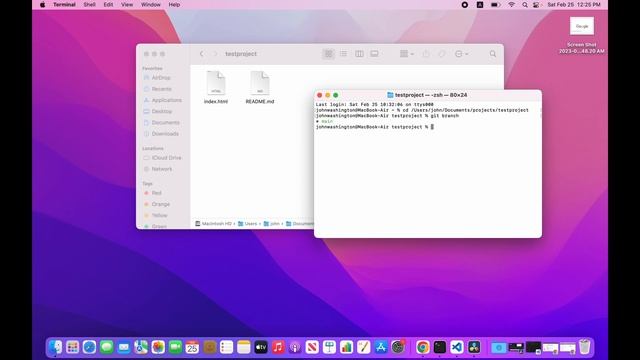Select Recents in Finder sidebar

pyautogui.click(x=162, y=89)
